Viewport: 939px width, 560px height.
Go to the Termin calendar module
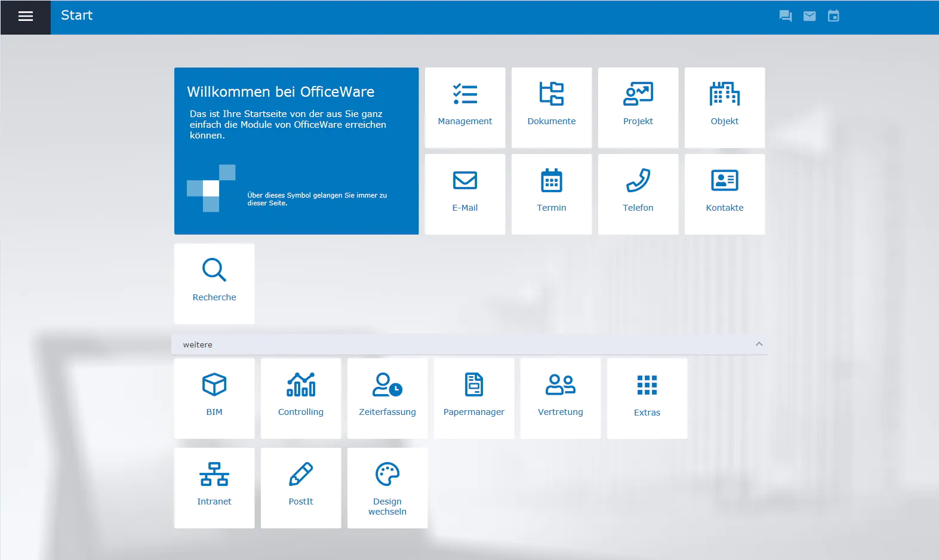tap(551, 194)
